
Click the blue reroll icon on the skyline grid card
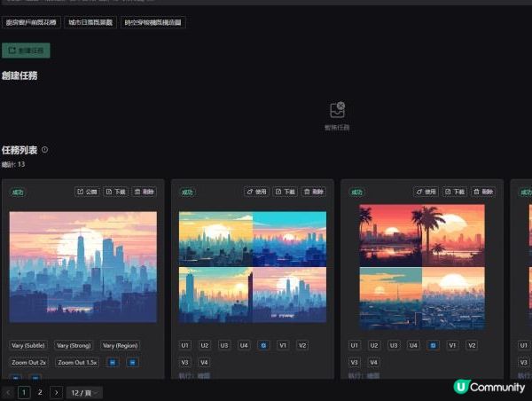tap(263, 345)
